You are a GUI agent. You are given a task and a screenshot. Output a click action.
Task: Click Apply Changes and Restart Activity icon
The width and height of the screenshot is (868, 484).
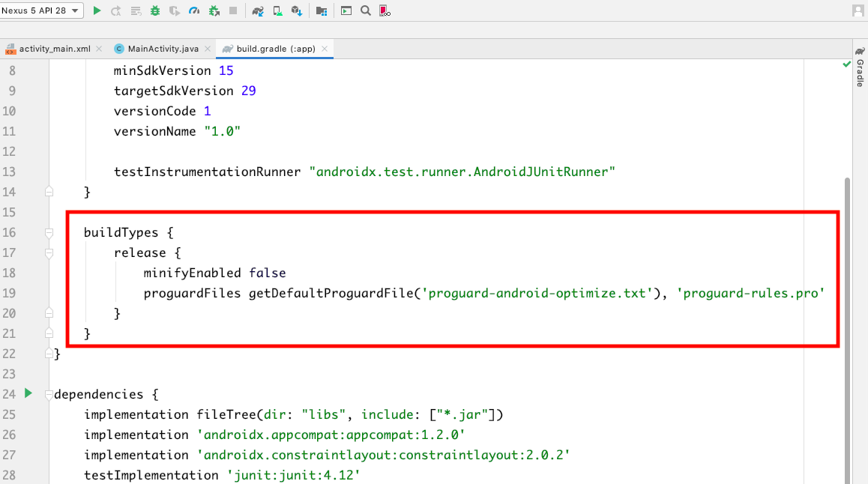coord(115,10)
